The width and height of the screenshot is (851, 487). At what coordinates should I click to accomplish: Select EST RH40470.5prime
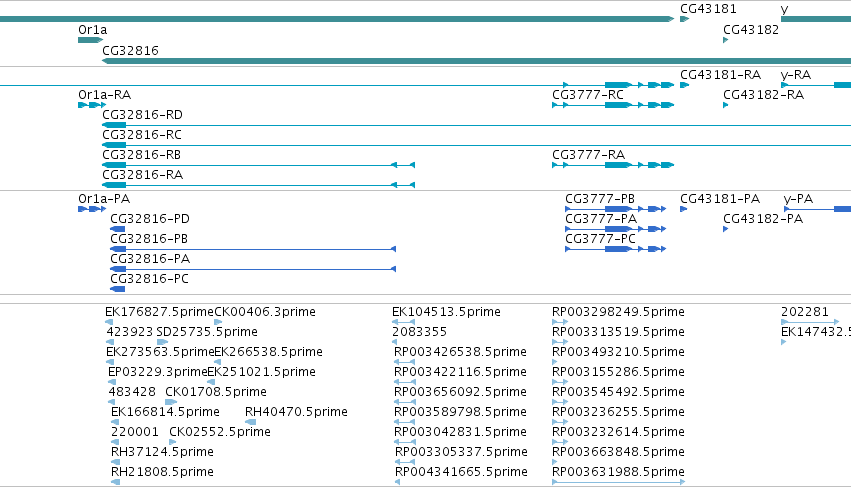pos(296,412)
